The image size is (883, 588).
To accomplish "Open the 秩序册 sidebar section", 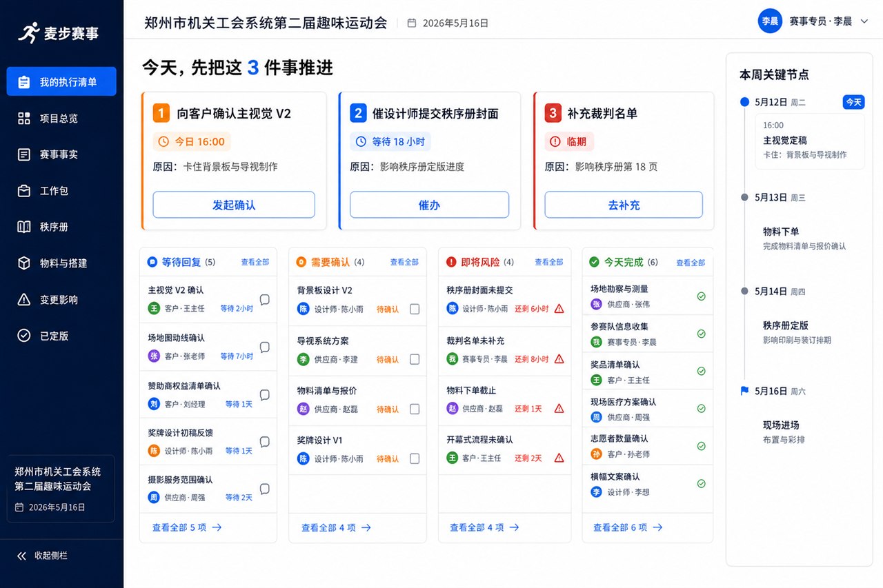I will (61, 227).
